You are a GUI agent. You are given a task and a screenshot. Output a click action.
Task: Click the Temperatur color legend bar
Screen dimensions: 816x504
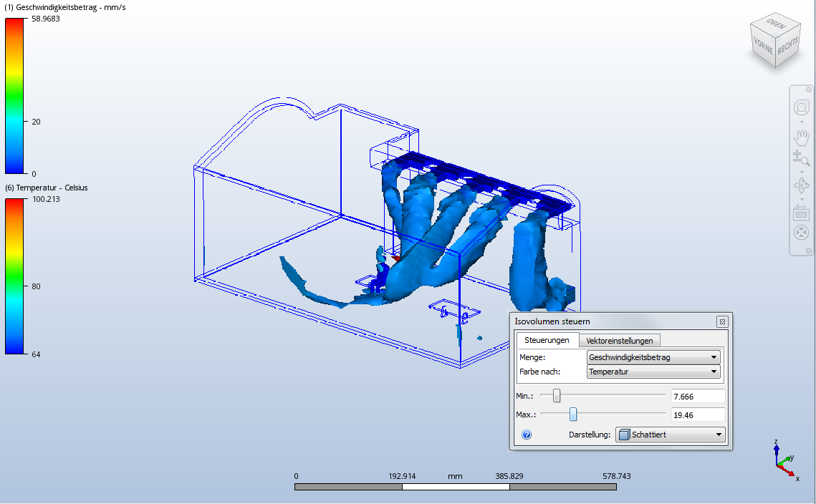14,277
